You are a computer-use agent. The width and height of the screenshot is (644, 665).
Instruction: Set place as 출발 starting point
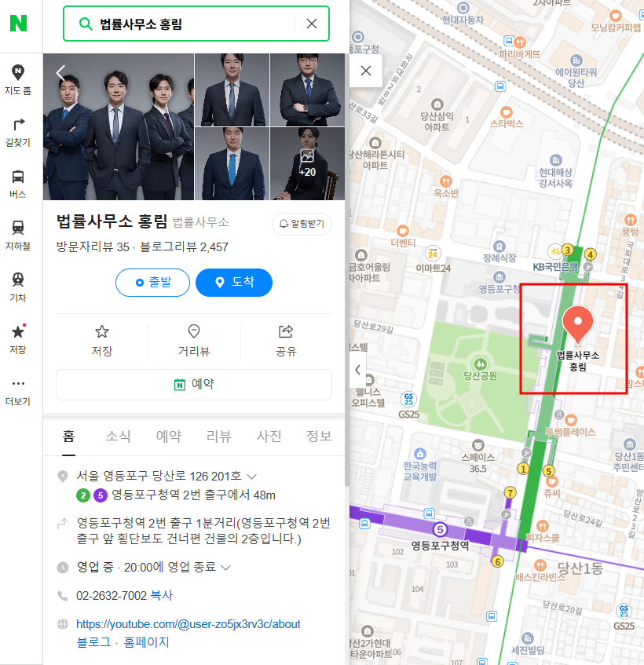coord(152,283)
